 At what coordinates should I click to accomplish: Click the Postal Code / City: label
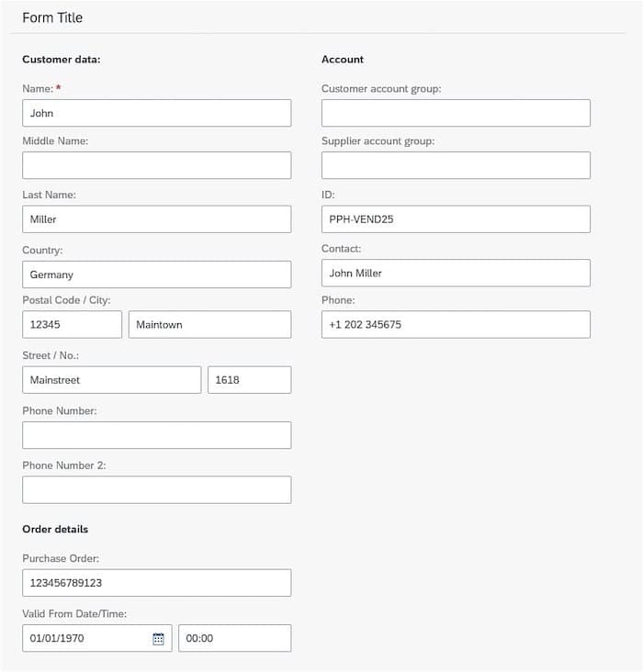(66, 300)
